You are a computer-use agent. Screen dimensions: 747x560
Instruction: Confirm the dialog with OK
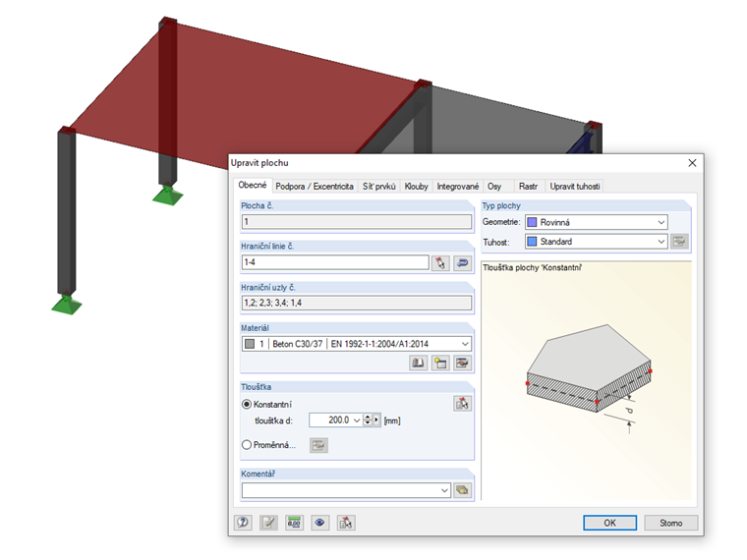609,523
